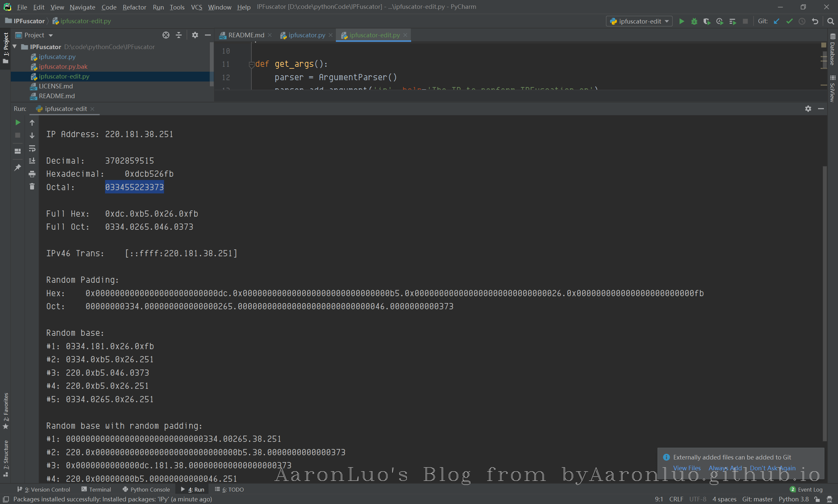This screenshot has width=838, height=504.
Task: Toggle soft-wrap in the run console
Action: [32, 148]
